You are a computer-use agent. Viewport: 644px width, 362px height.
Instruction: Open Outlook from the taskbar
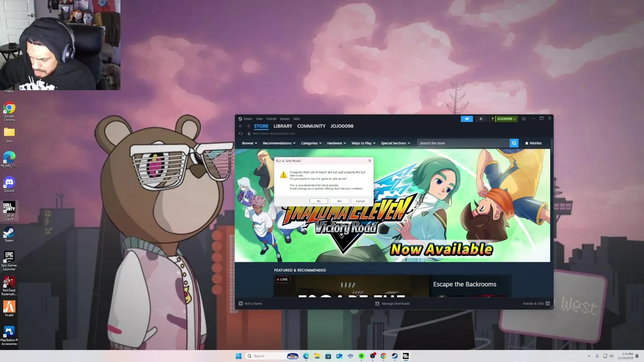click(339, 356)
